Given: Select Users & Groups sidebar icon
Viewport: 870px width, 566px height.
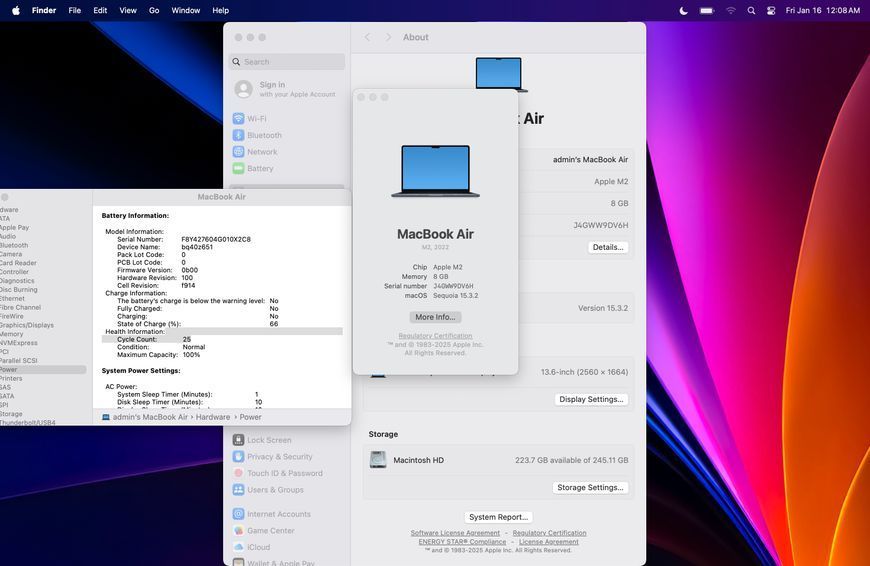Looking at the screenshot, I should point(239,489).
